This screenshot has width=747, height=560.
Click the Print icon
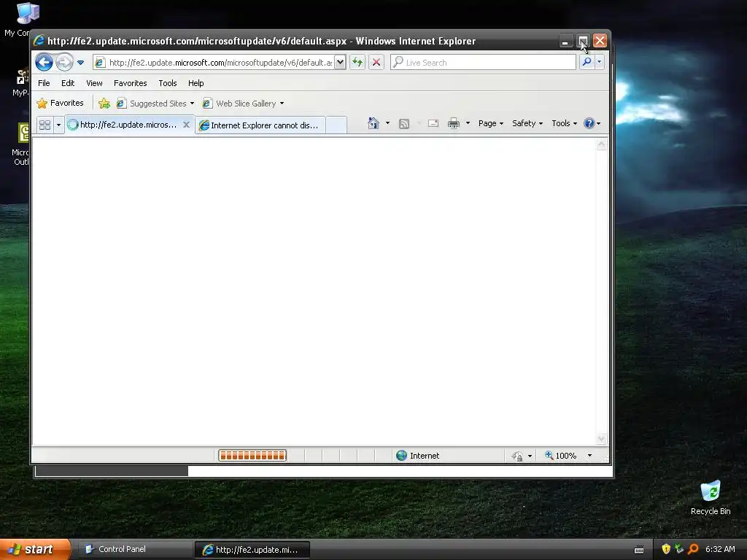click(454, 123)
